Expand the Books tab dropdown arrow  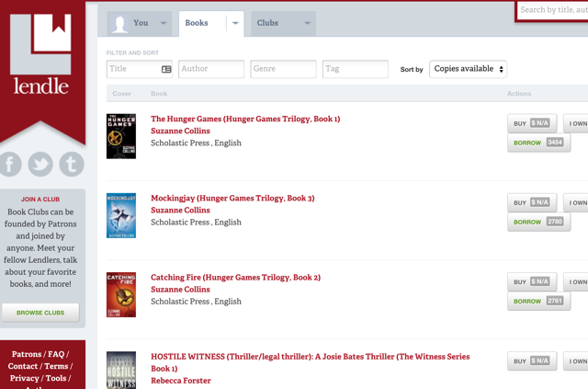pyautogui.click(x=235, y=23)
